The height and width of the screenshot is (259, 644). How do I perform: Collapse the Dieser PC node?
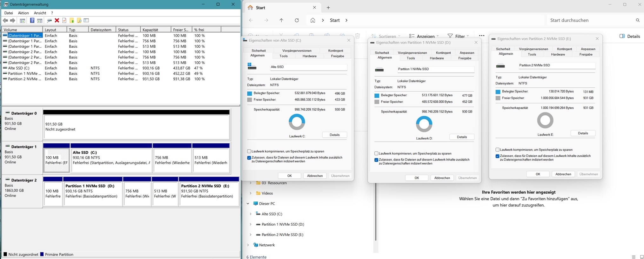248,204
